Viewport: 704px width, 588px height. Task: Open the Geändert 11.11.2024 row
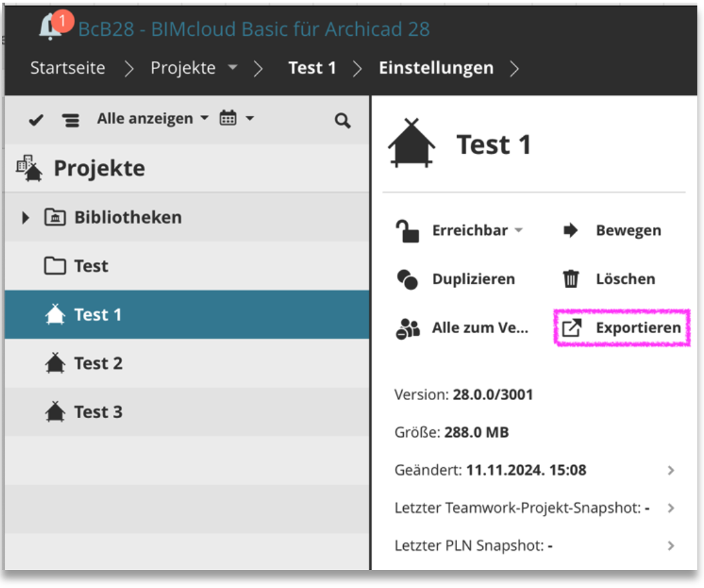pyautogui.click(x=535, y=470)
